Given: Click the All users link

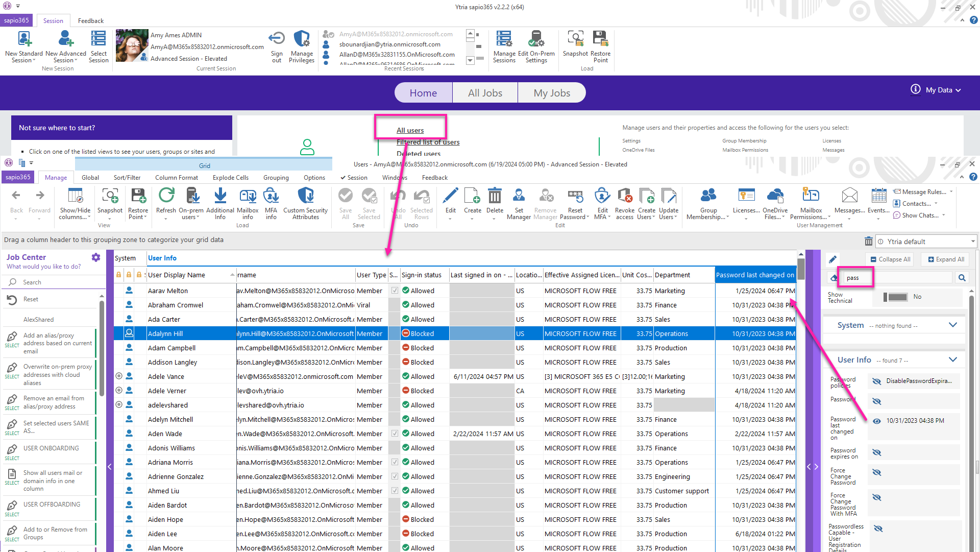Looking at the screenshot, I should pos(410,130).
